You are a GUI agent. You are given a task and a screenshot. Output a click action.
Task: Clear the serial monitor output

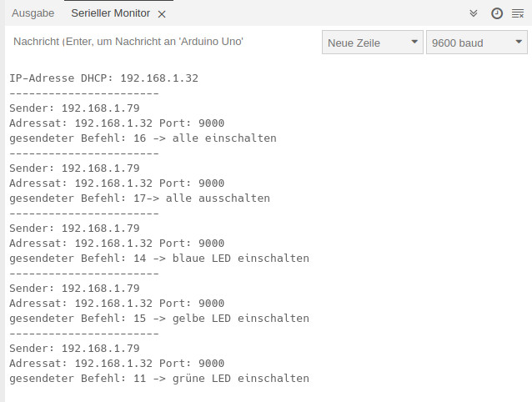[518, 13]
